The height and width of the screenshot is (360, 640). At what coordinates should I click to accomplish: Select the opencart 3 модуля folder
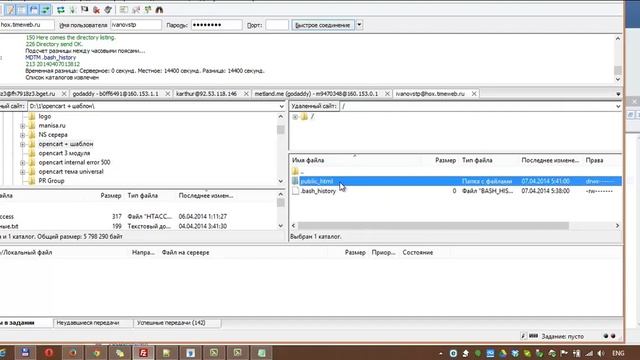click(64, 153)
